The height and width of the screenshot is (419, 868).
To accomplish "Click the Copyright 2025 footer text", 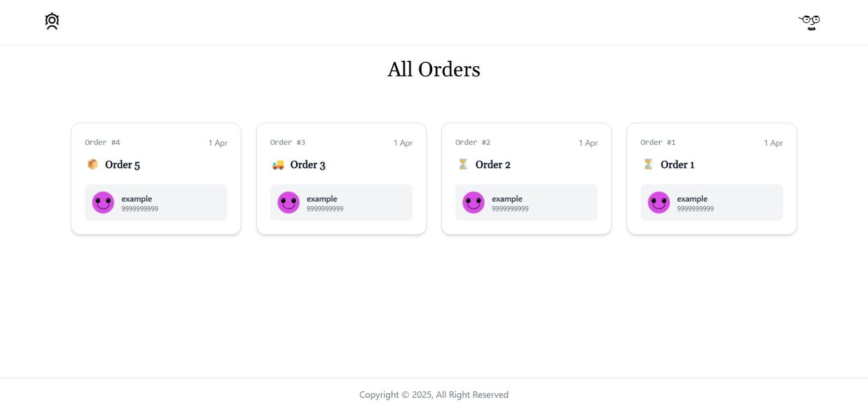I will pyautogui.click(x=434, y=395).
